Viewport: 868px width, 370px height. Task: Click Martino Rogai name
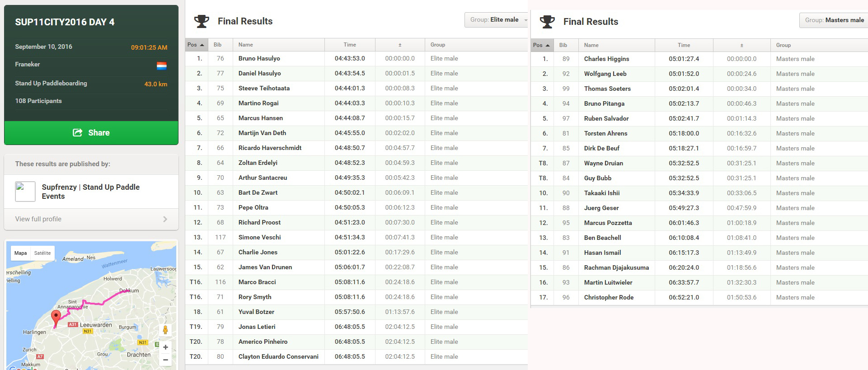pyautogui.click(x=258, y=103)
